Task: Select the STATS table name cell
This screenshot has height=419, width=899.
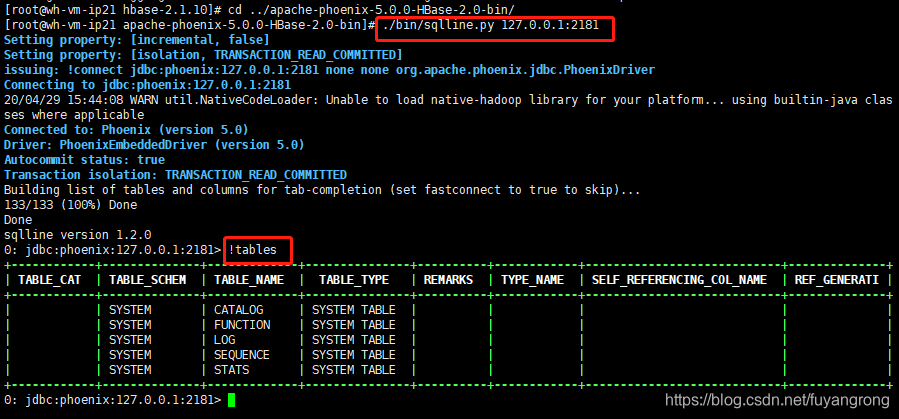Action: pos(232,370)
